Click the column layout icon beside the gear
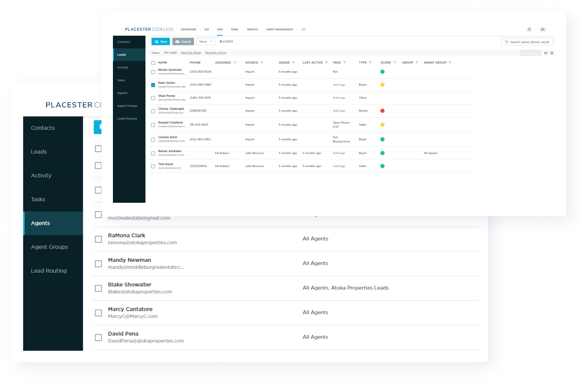 click(546, 53)
